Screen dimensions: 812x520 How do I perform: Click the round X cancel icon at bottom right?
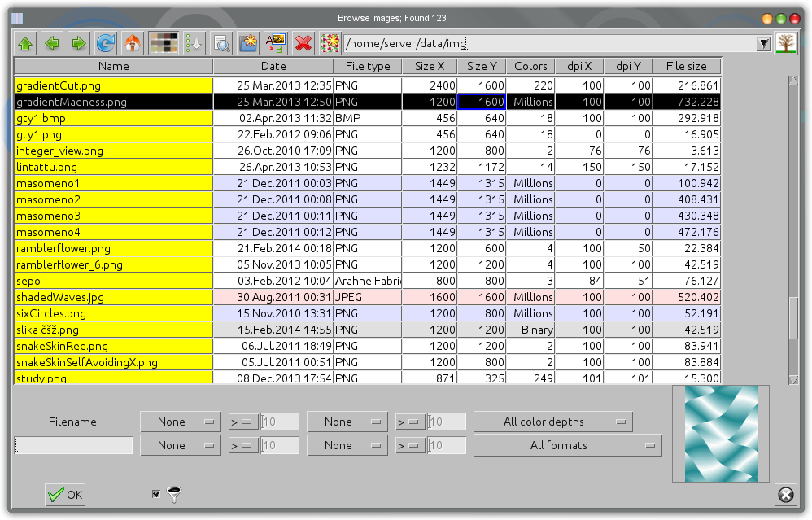click(786, 495)
